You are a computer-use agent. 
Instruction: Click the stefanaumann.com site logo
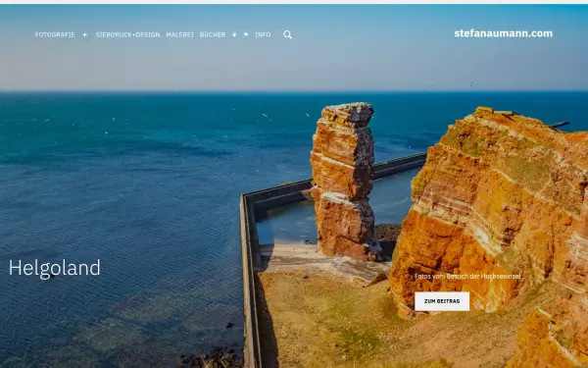(x=504, y=33)
